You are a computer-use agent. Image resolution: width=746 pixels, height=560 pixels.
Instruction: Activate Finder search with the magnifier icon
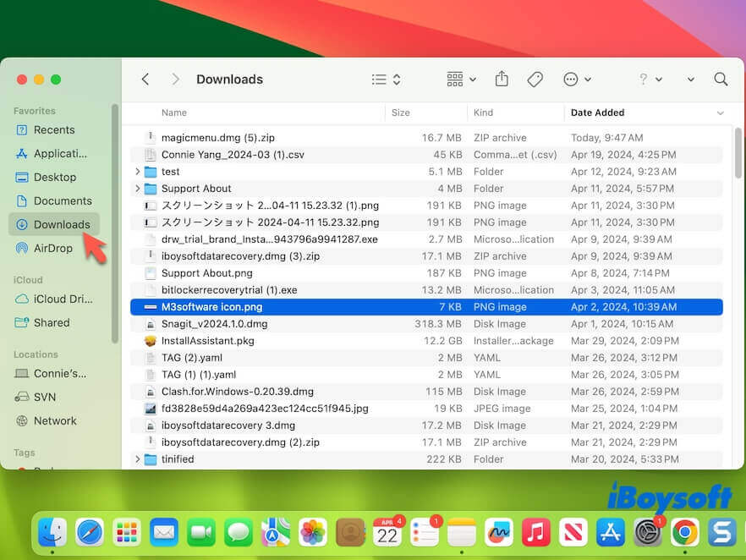[x=720, y=79]
